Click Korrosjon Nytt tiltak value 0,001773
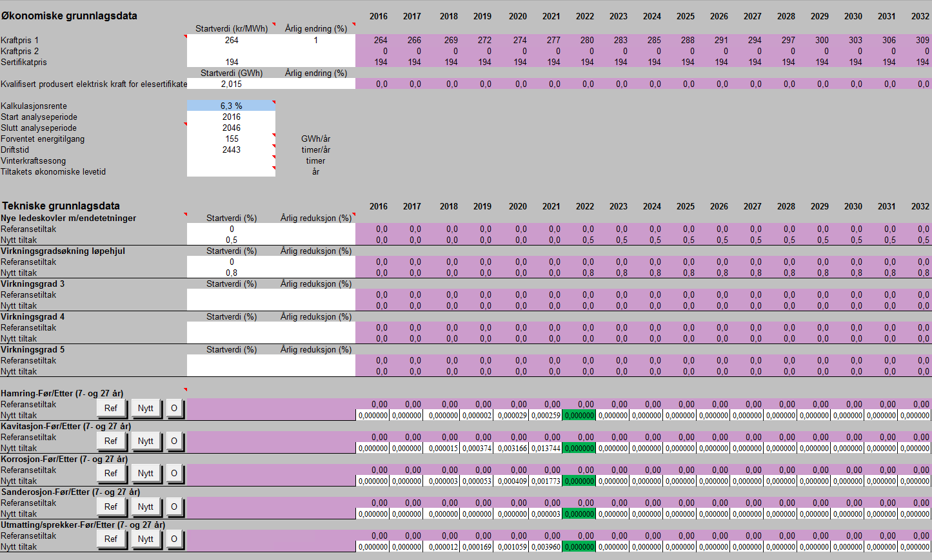This screenshot has width=932, height=560. 546,481
